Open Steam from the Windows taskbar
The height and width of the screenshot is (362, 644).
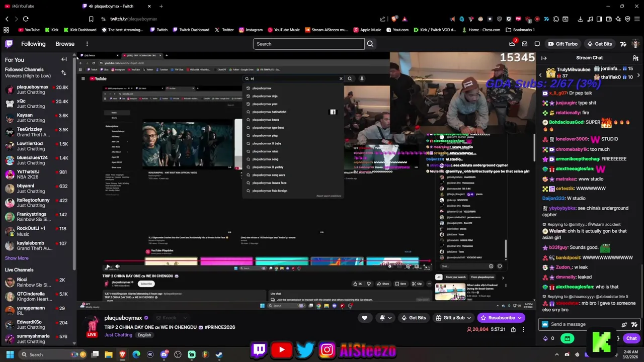(219, 354)
